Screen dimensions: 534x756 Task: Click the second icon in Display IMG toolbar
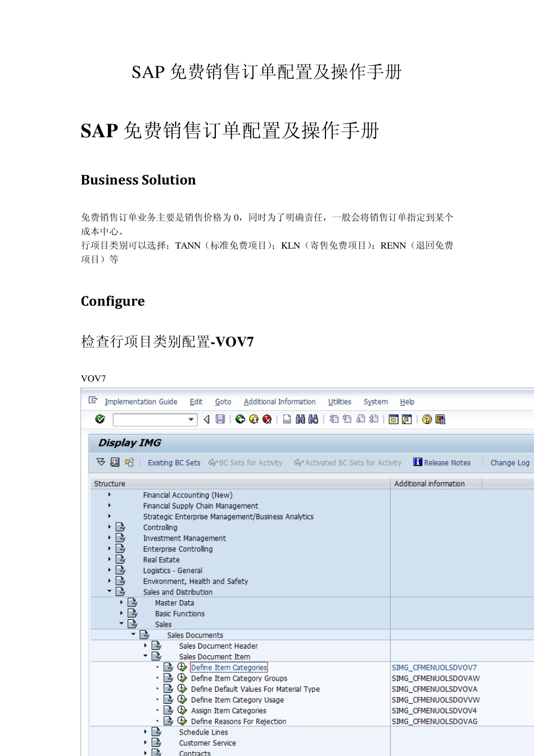pyautogui.click(x=115, y=462)
